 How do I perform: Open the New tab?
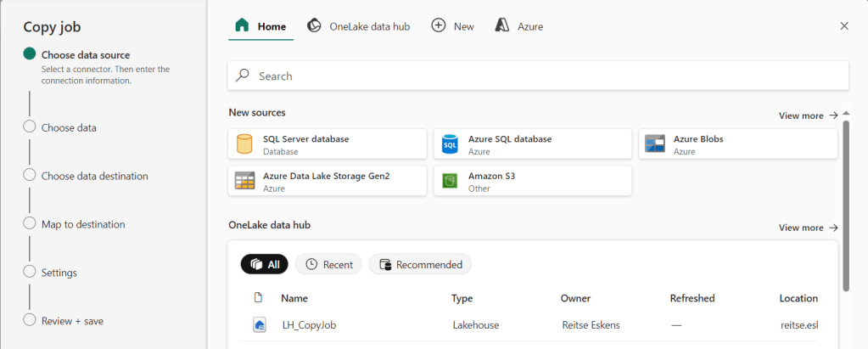453,26
